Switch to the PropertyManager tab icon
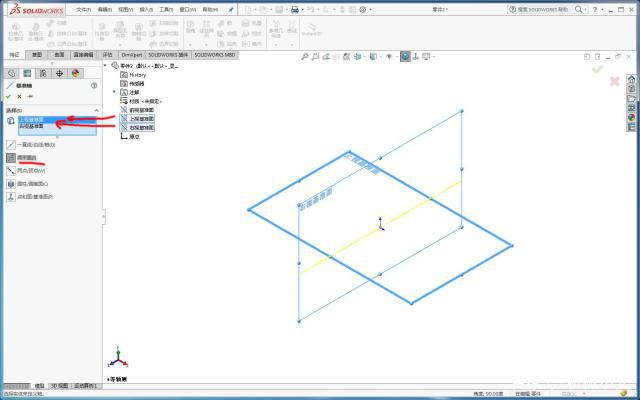The image size is (640, 400). 27,73
